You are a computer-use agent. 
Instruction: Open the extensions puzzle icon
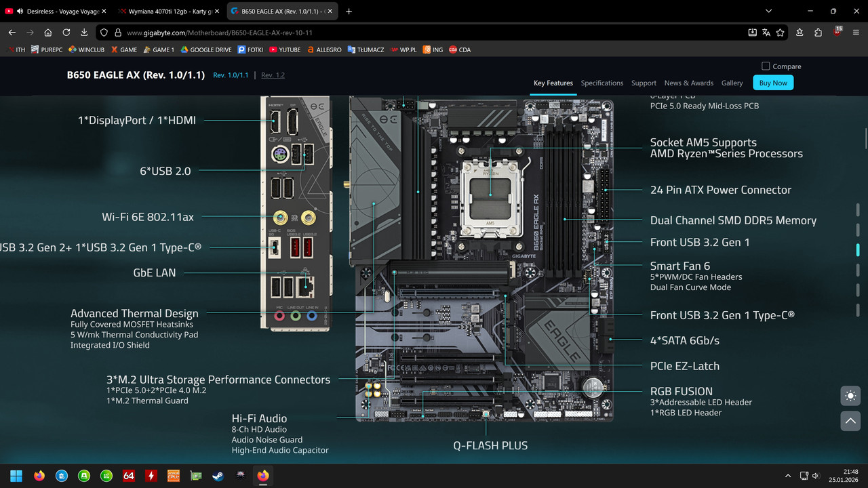click(818, 33)
